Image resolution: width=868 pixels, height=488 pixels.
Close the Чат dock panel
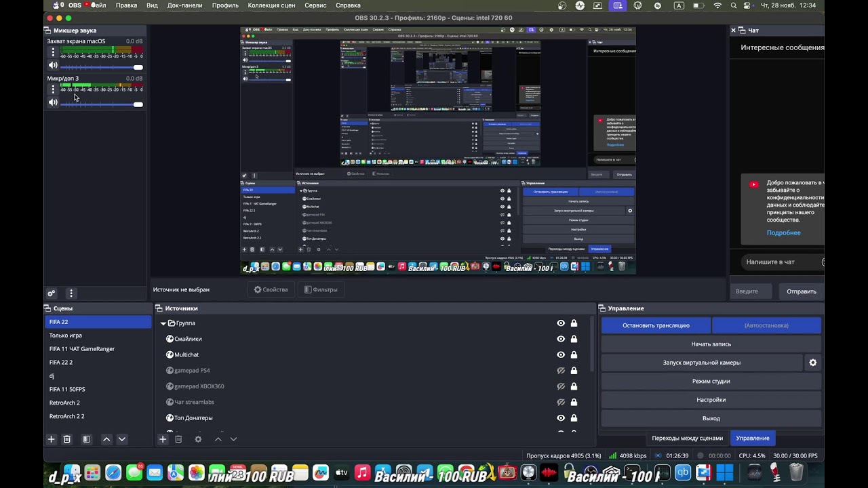point(733,30)
